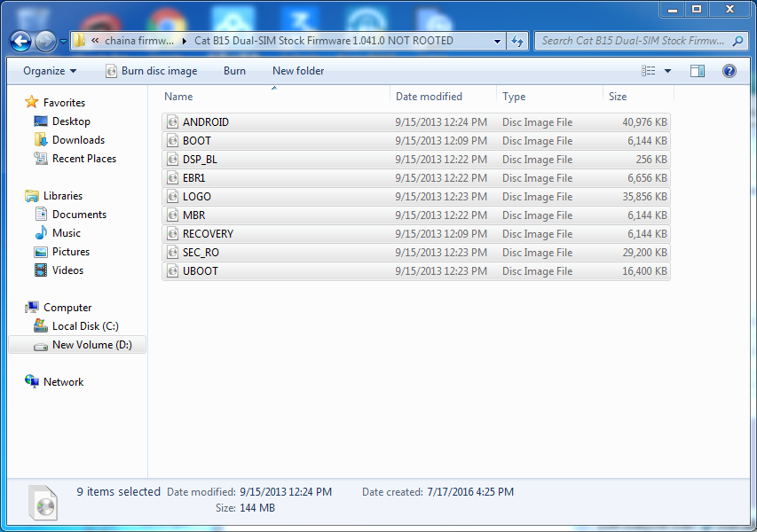Click the RECOVERY file name
Image resolution: width=757 pixels, height=532 pixels.
click(x=208, y=234)
